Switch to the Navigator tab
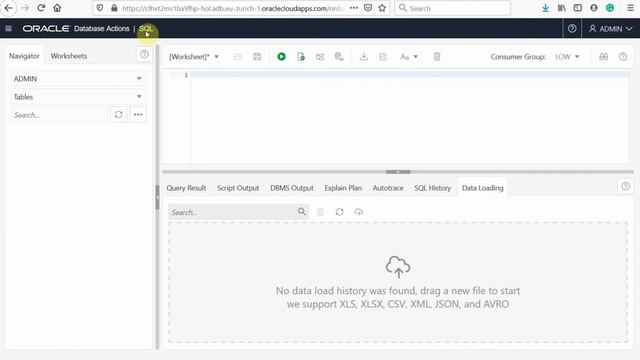Viewport: 640px width, 360px height. coord(24,56)
